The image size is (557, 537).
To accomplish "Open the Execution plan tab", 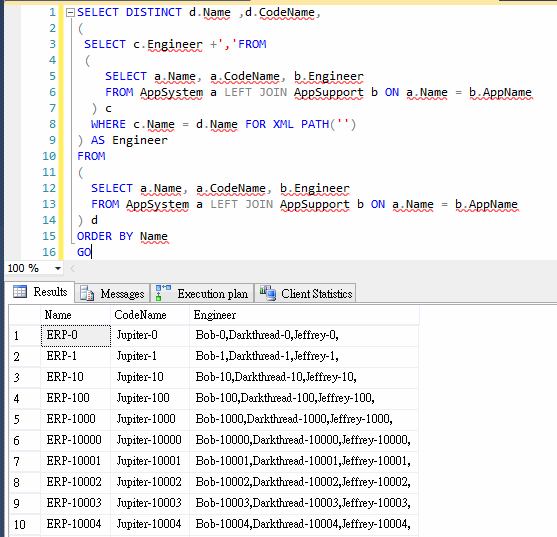I will click(202, 294).
